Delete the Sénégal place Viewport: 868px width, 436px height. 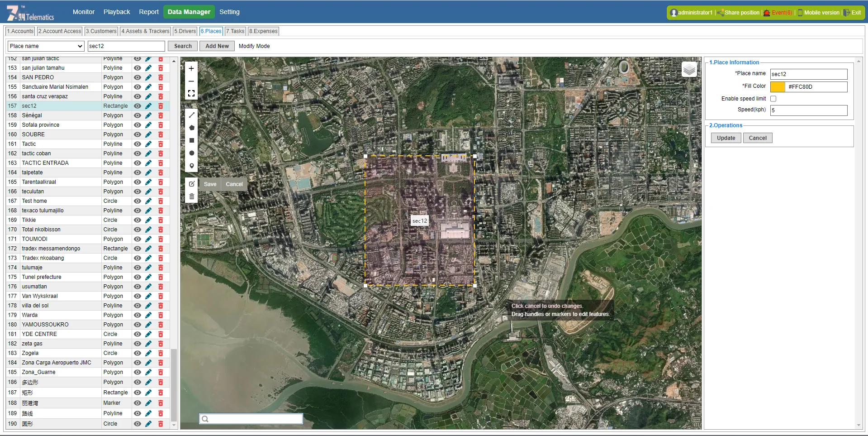pos(161,115)
